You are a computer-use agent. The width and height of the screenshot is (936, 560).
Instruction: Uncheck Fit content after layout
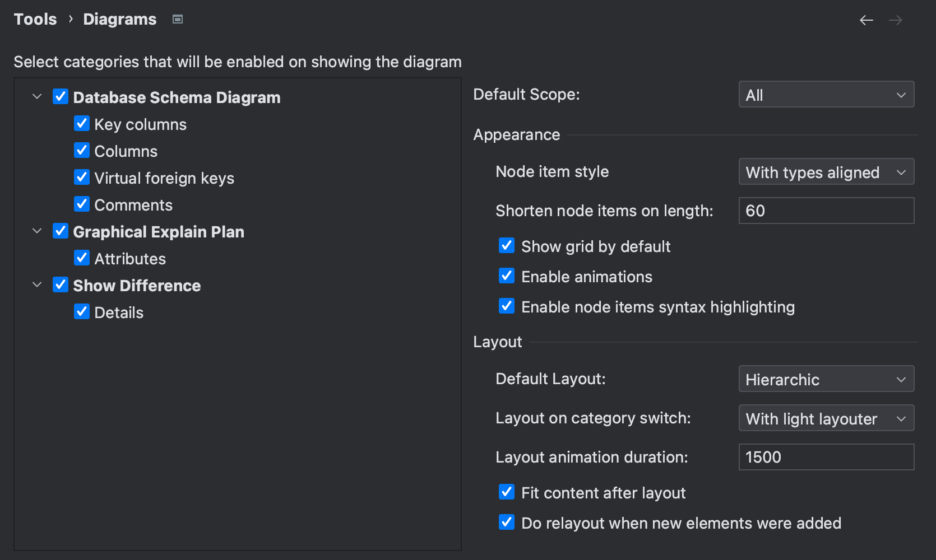506,492
